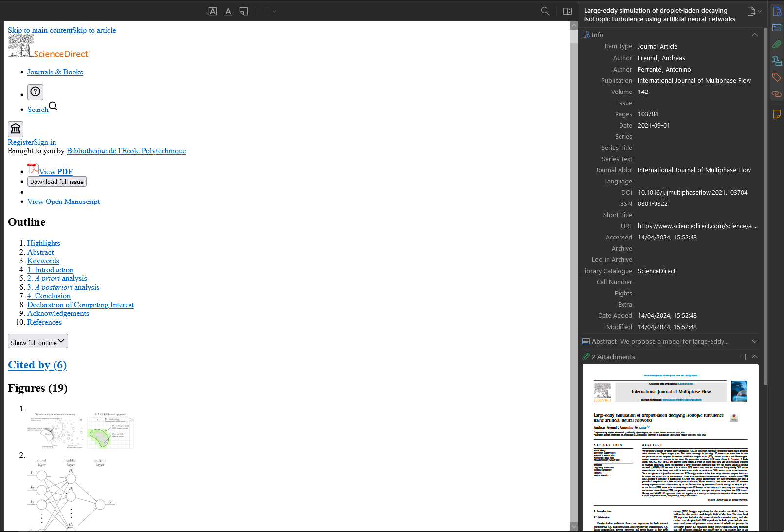
Task: Click the Attachments section header paperclip icon
Action: pyautogui.click(x=586, y=357)
